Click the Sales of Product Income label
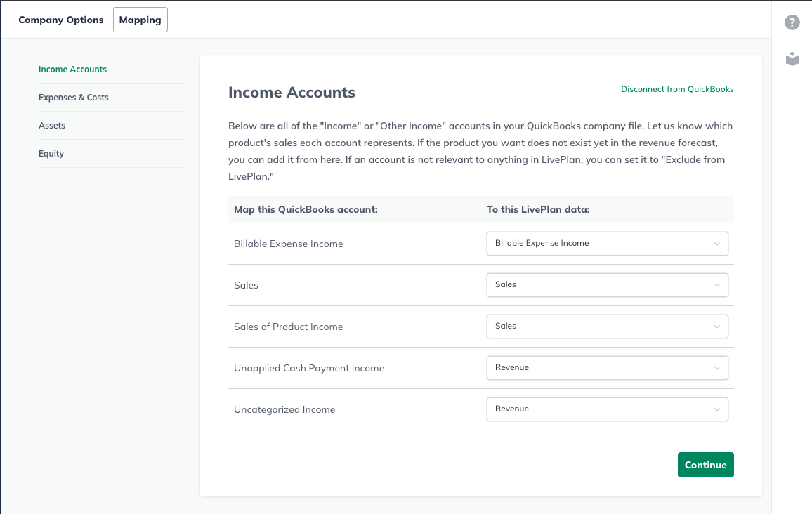 (x=289, y=327)
